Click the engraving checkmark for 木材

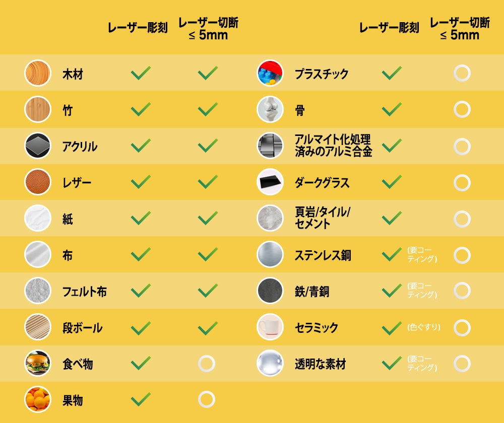141,74
